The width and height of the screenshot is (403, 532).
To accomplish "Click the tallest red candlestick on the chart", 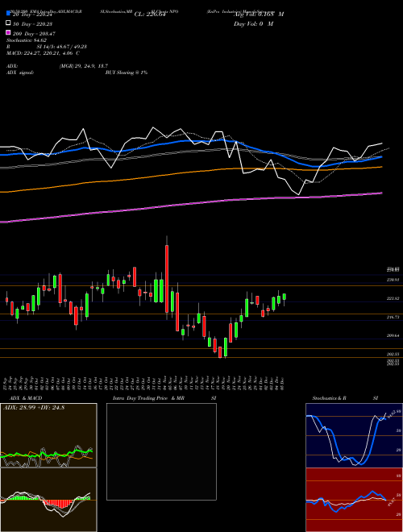I will 167,279.
